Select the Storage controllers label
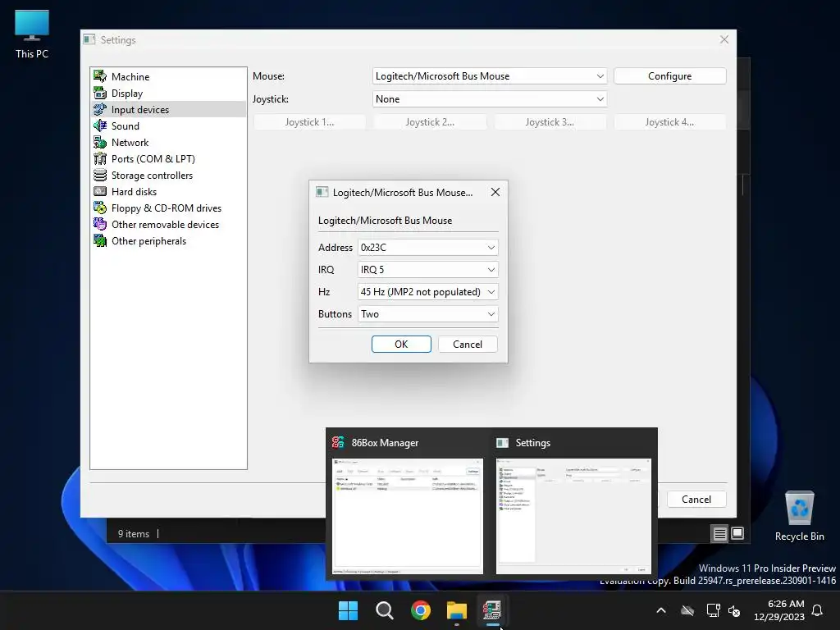The image size is (840, 630). coord(152,176)
